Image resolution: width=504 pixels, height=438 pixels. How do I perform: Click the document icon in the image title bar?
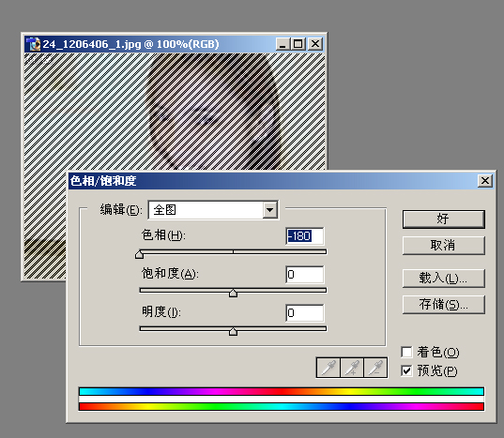34,44
